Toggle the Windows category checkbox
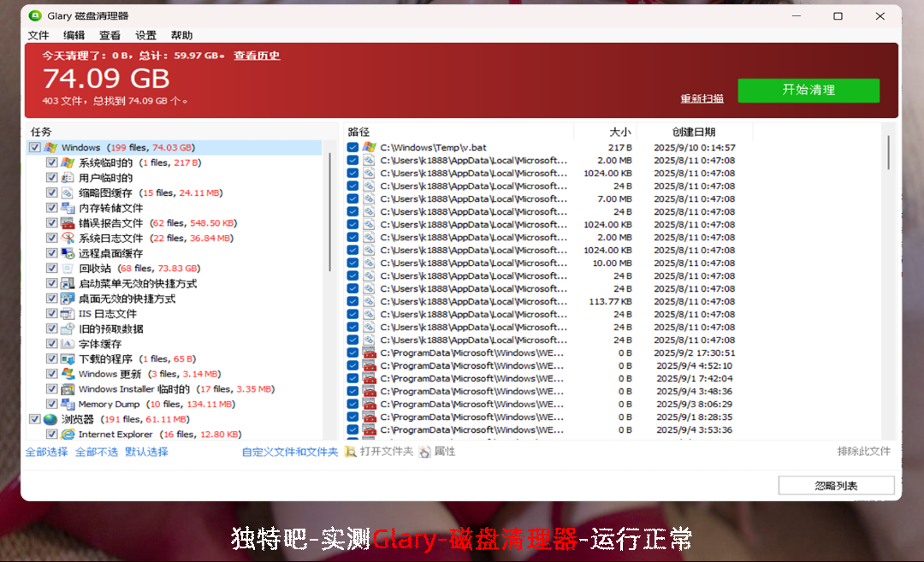This screenshot has width=924, height=562. 35,148
